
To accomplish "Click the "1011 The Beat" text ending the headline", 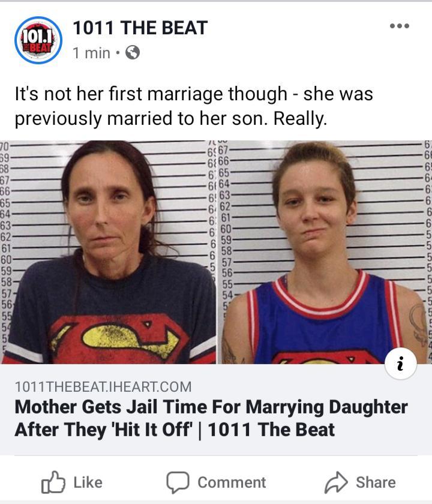I will coord(271,430).
